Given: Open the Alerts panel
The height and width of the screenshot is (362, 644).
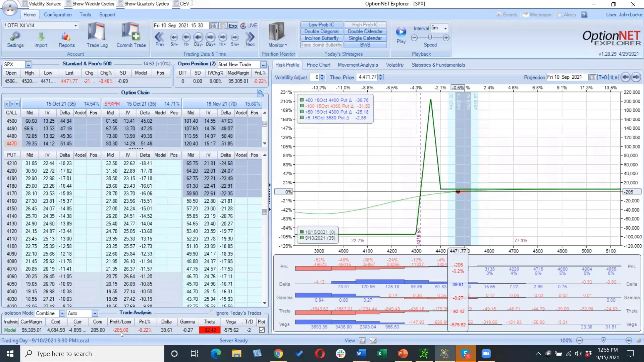Looking at the screenshot, I should click(566, 15).
